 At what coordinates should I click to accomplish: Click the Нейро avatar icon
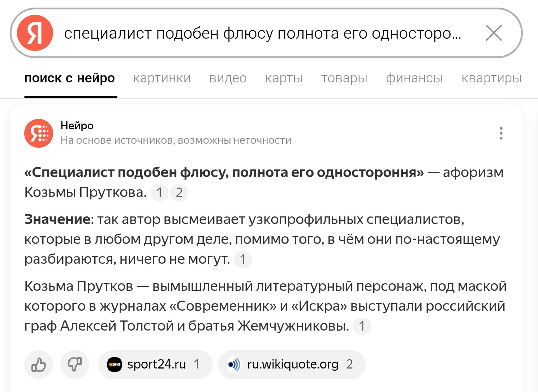pos(39,133)
